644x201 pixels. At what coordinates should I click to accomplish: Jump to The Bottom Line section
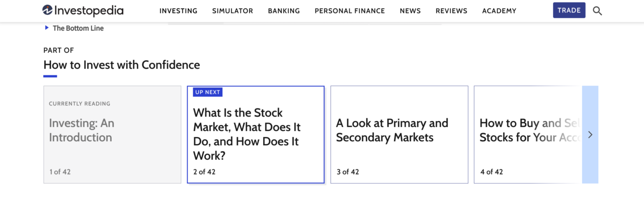click(78, 28)
